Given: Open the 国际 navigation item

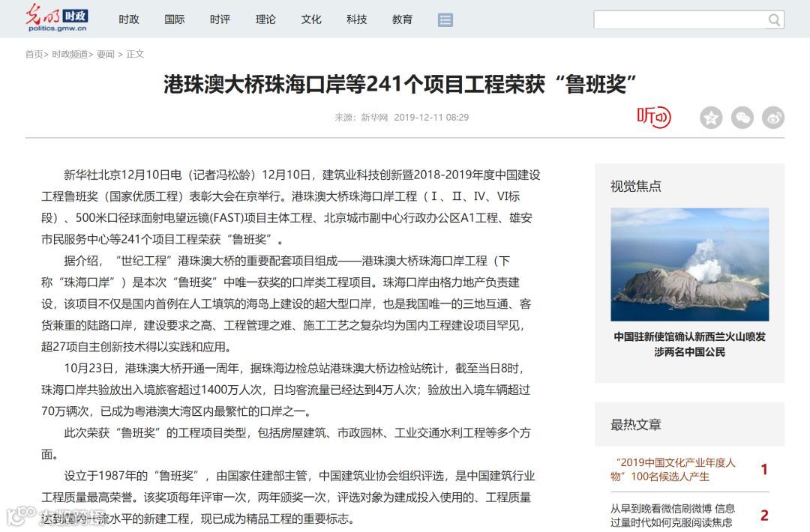Looking at the screenshot, I should click(174, 19).
